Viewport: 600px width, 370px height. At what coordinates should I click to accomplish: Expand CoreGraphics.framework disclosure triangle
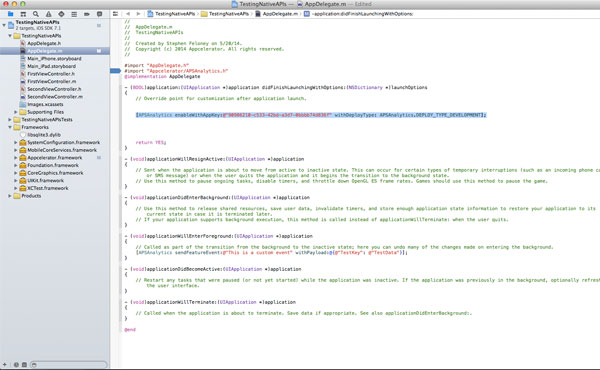16,173
